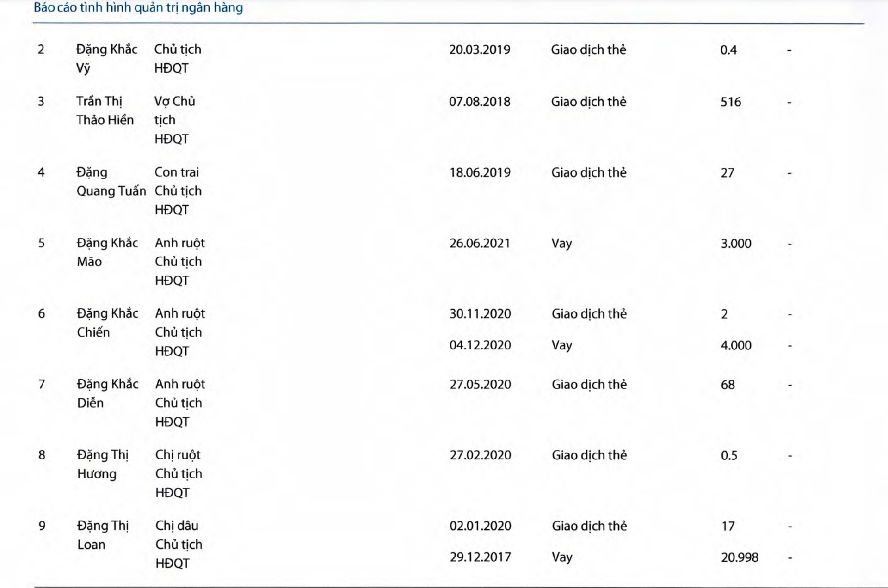The image size is (888, 588).
Task: Click the 'Con trai Chủ tịch HĐQT' relation text
Action: (178, 191)
